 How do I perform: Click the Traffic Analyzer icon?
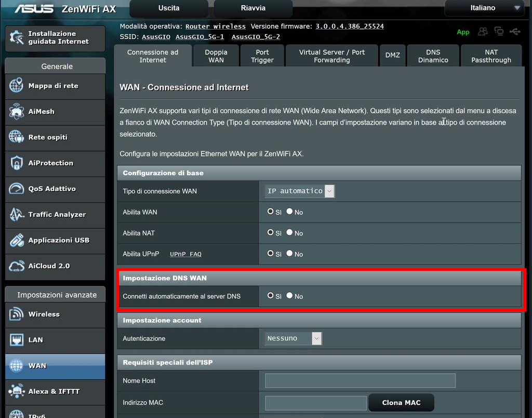coord(16,214)
